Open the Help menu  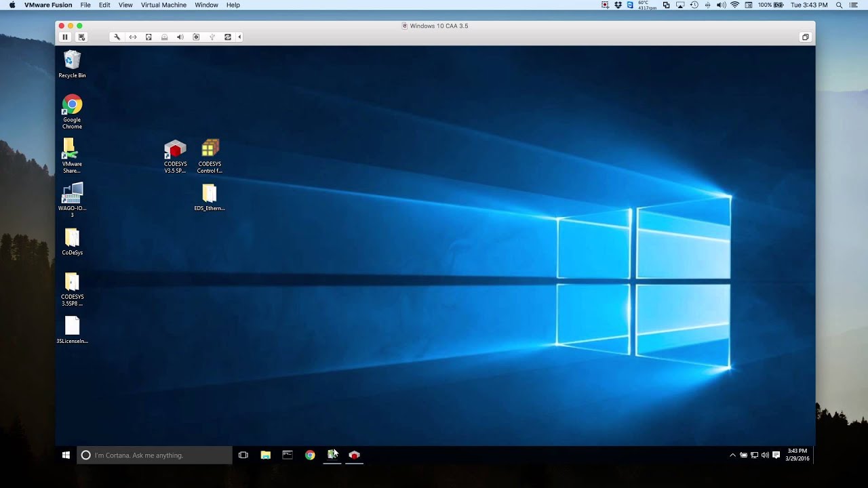[233, 5]
